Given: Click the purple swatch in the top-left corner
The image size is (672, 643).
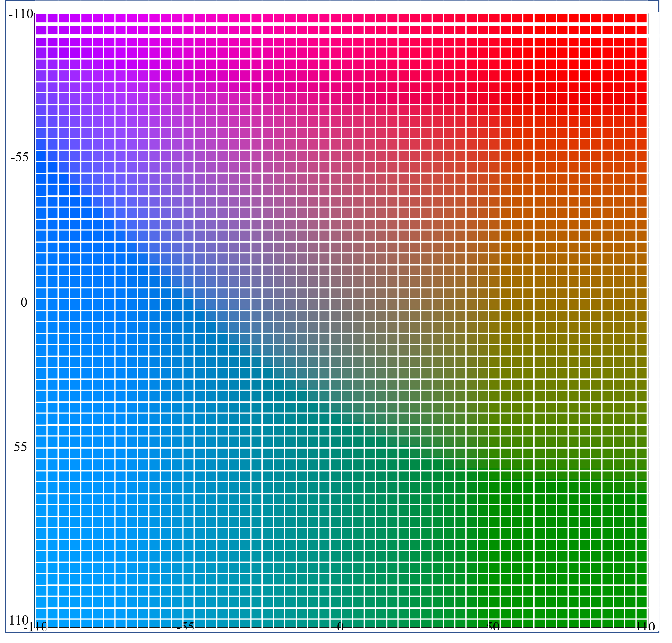Looking at the screenshot, I should point(41,18).
